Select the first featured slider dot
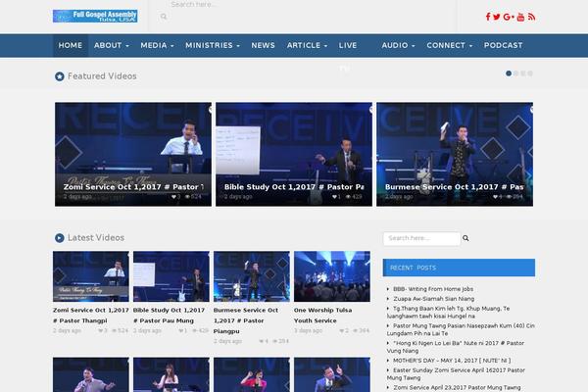 (509, 73)
